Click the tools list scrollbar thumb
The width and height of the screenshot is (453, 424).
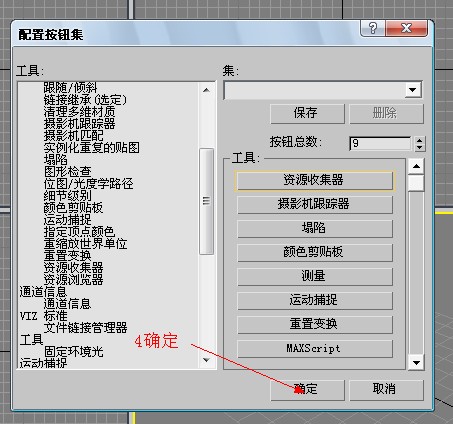click(206, 201)
